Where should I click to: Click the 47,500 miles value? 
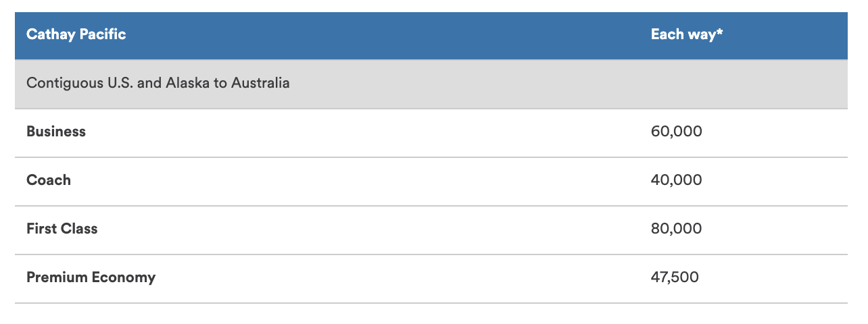tap(675, 277)
